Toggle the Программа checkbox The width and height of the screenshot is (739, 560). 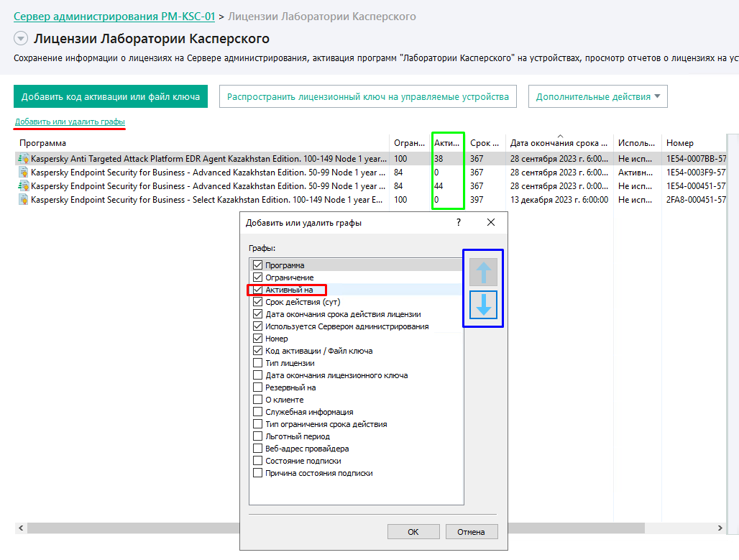coord(258,265)
